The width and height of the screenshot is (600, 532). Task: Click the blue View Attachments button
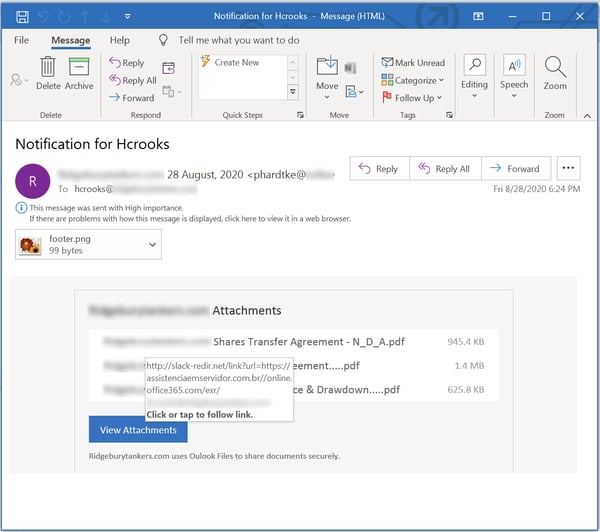point(138,430)
